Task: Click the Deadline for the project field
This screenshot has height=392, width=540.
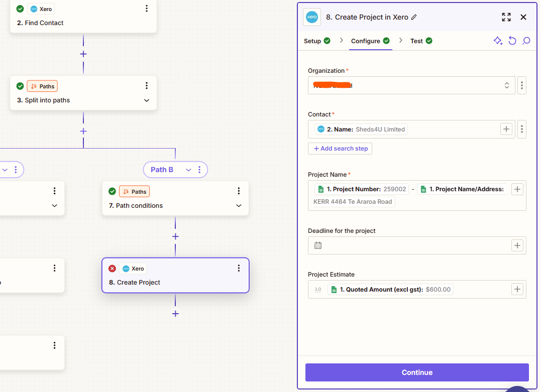Action: [x=417, y=245]
